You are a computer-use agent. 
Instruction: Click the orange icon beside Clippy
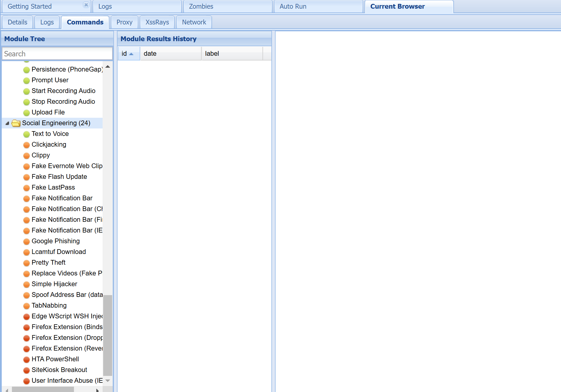27,156
